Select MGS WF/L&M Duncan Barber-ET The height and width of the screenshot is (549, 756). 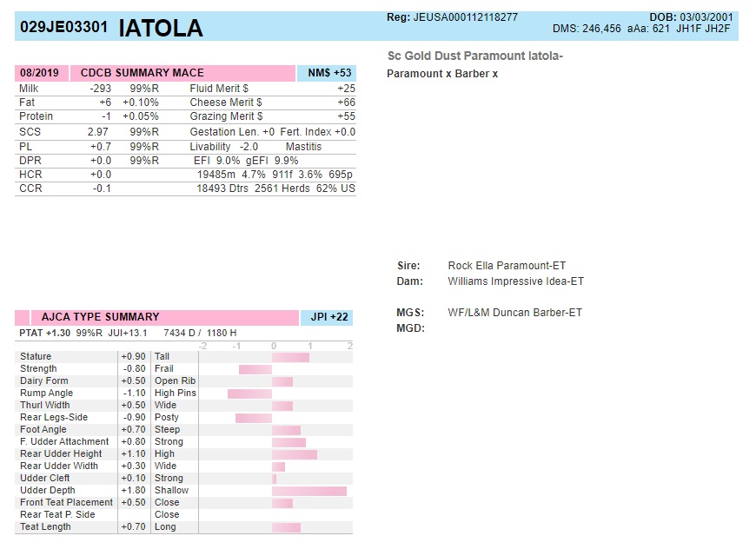514,313
